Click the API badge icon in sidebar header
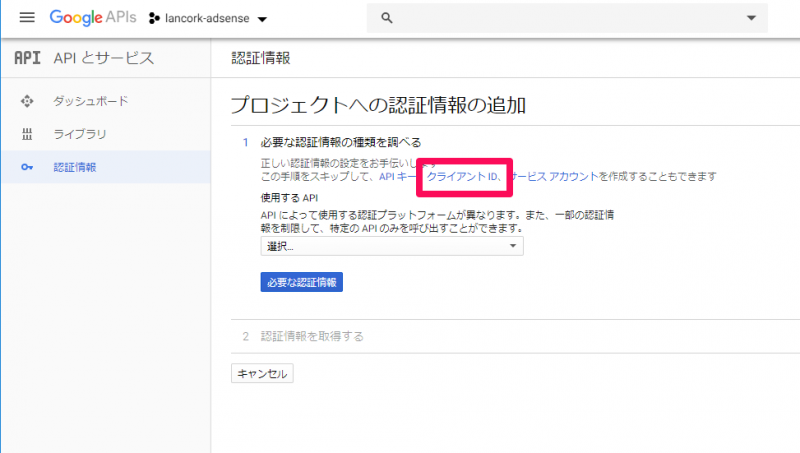Viewport: 800px width, 453px height. 27,58
